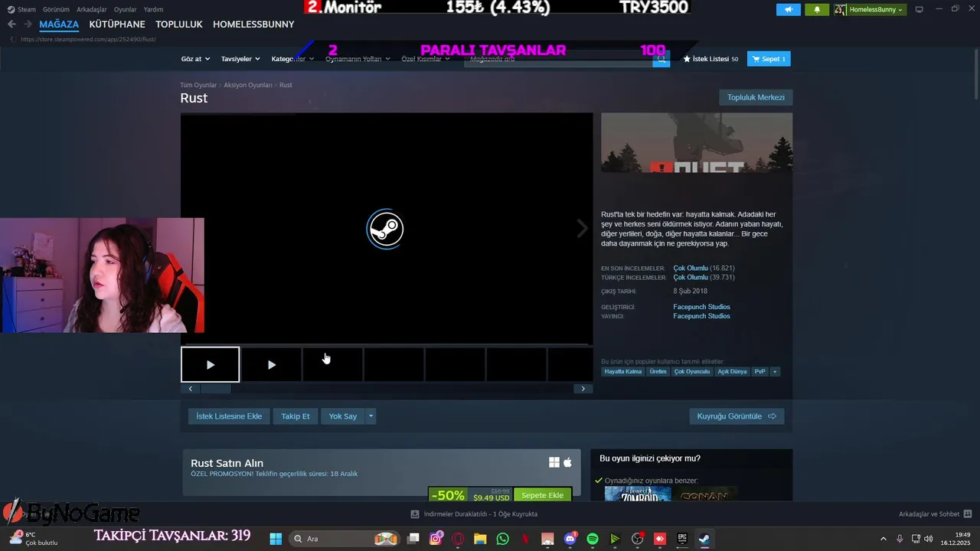Image resolution: width=980 pixels, height=551 pixels.
Task: Expand the Kategoriler dropdown
Action: [292, 59]
